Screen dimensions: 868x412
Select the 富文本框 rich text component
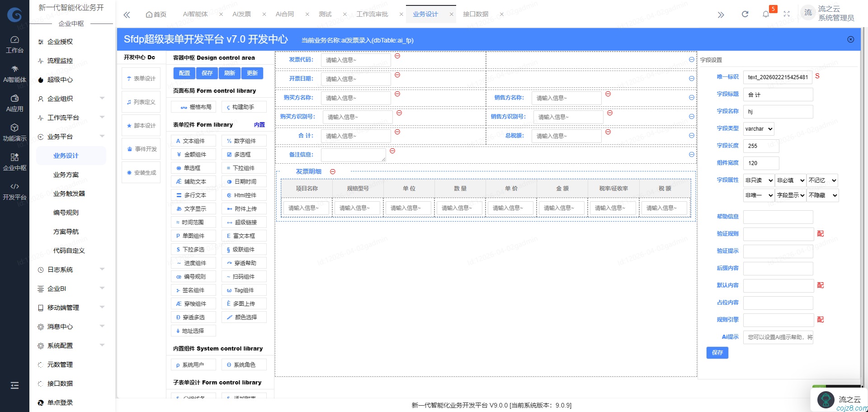244,236
